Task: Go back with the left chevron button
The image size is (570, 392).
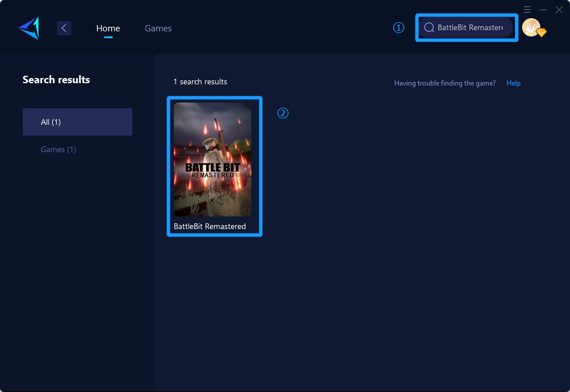Action: tap(64, 28)
